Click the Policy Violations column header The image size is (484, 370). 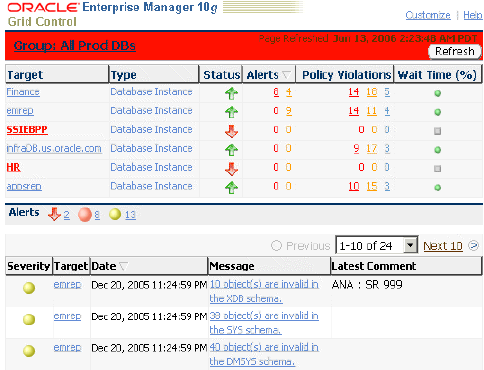pos(346,75)
